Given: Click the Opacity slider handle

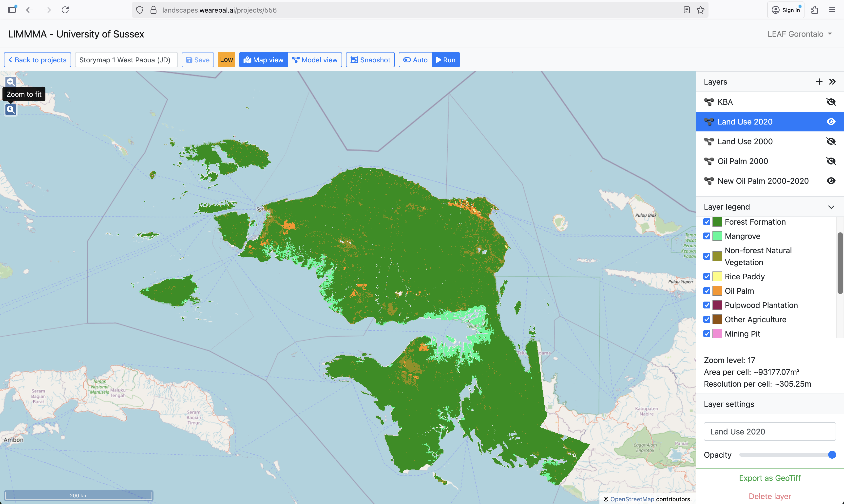Looking at the screenshot, I should point(832,454).
